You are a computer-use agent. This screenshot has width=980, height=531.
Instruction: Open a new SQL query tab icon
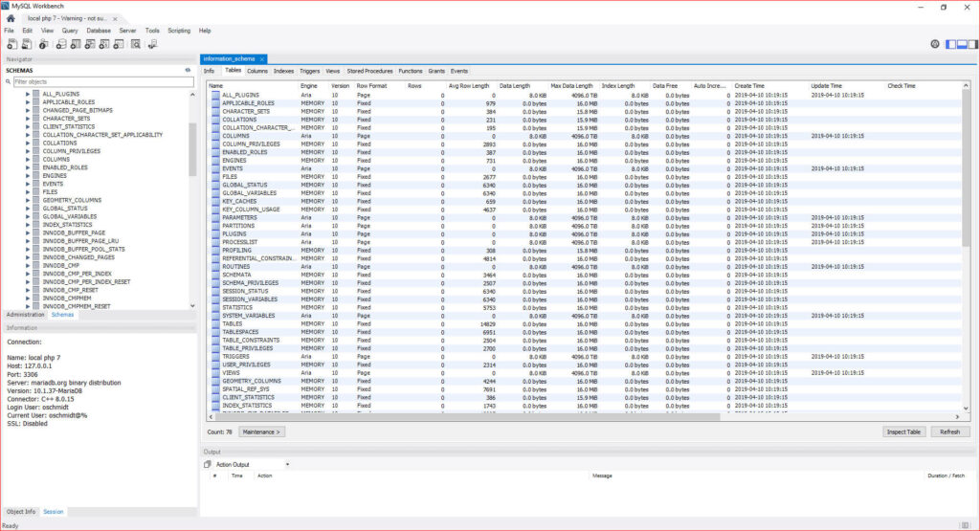coord(12,44)
